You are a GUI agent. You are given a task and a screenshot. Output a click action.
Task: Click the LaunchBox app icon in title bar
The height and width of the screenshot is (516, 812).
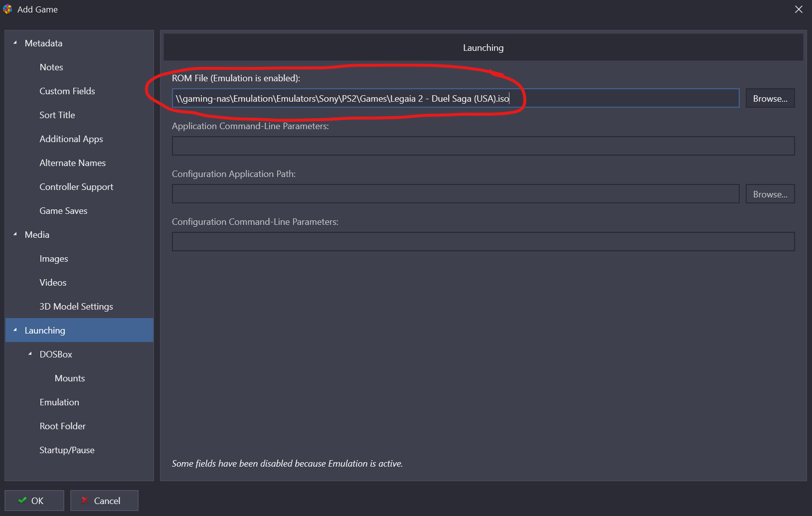(x=7, y=9)
